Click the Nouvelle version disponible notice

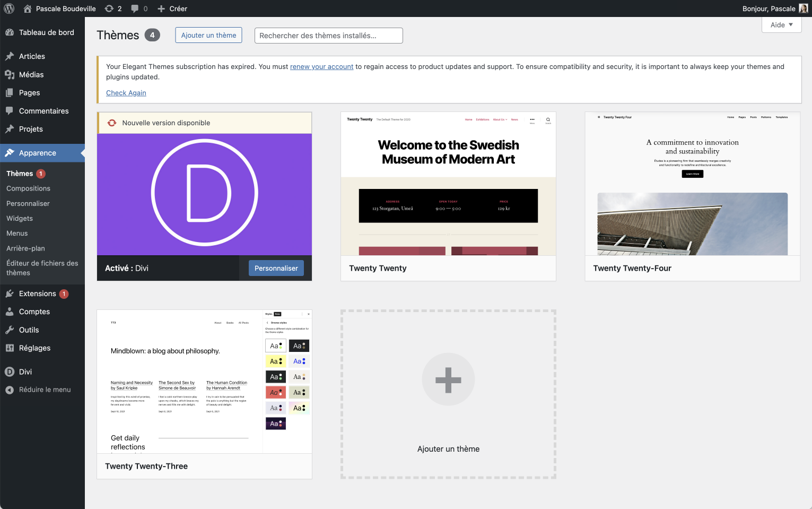[205, 123]
